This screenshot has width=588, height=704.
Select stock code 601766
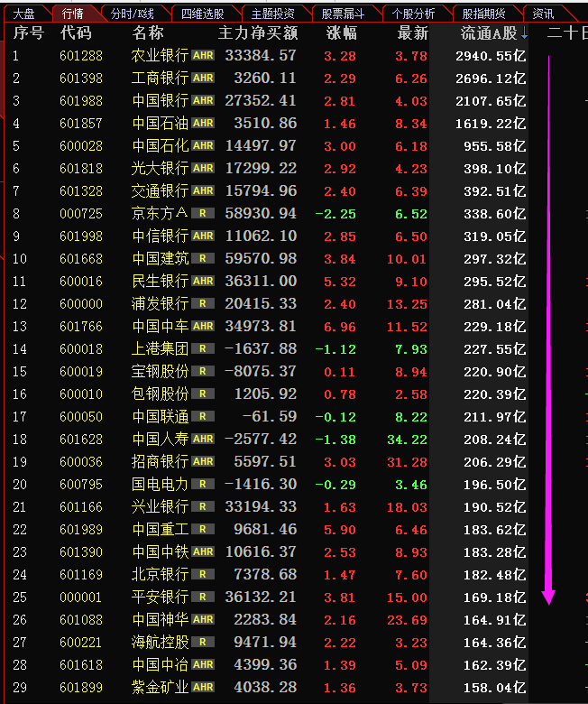click(81, 327)
